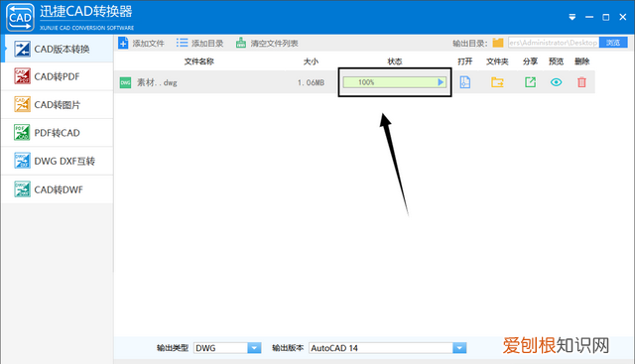Viewport: 635px width, 364px height.
Task: Select CAD转DWF in sidebar
Action: coord(58,189)
